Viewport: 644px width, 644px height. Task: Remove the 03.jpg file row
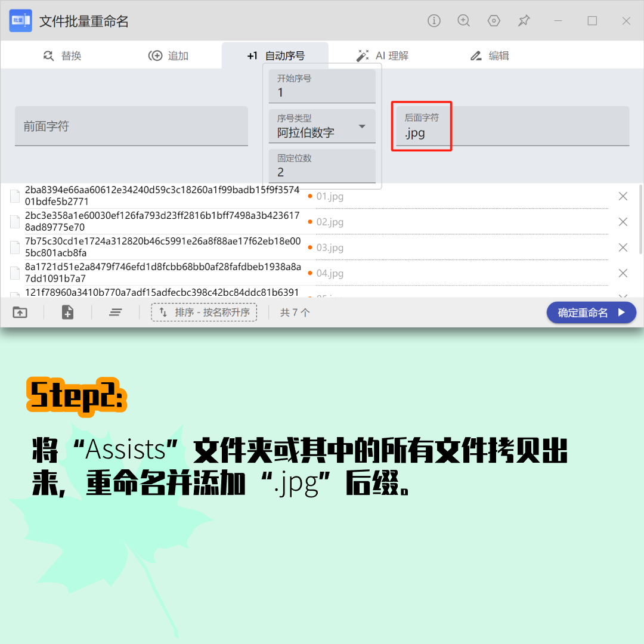pos(623,247)
